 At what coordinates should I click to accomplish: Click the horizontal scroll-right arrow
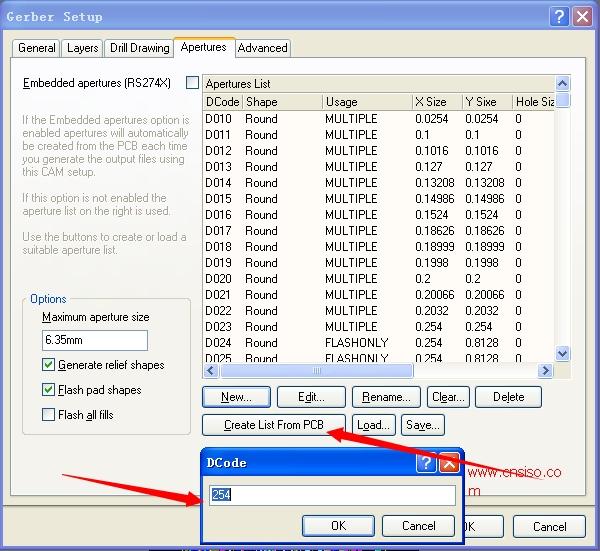click(x=546, y=370)
